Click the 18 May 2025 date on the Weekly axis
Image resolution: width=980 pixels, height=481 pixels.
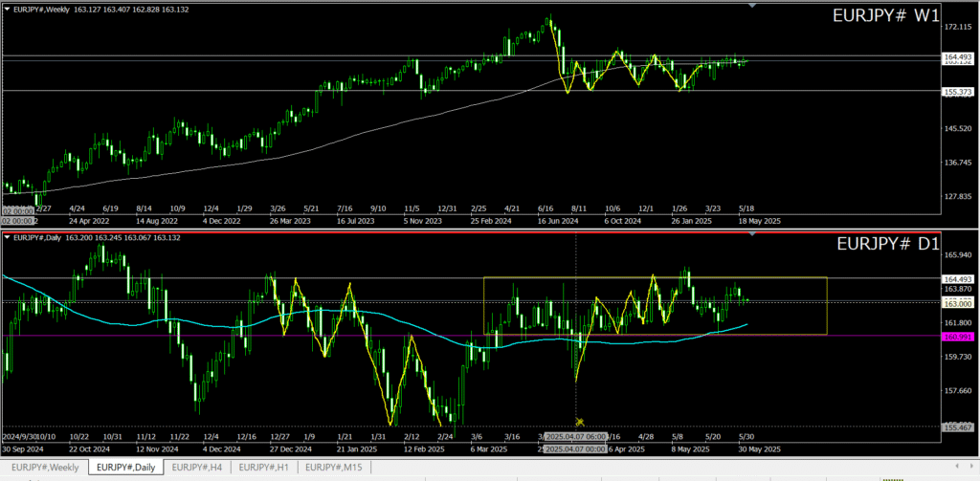click(758, 221)
